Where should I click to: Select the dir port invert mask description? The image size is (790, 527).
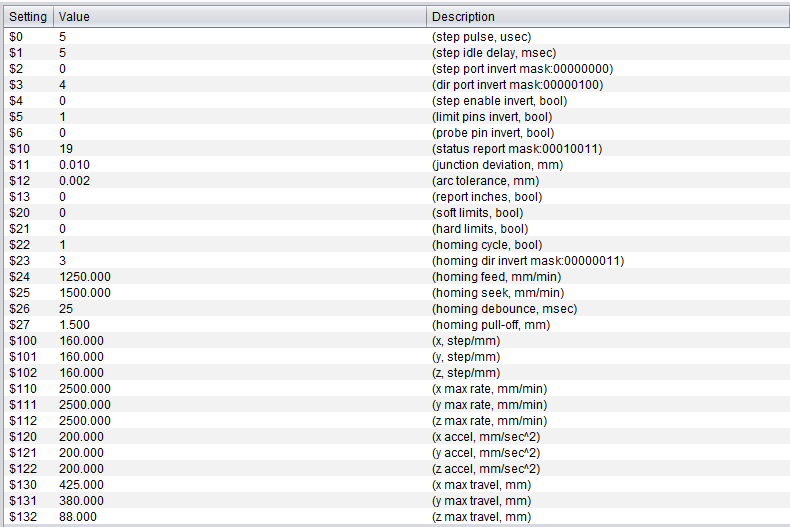point(517,85)
